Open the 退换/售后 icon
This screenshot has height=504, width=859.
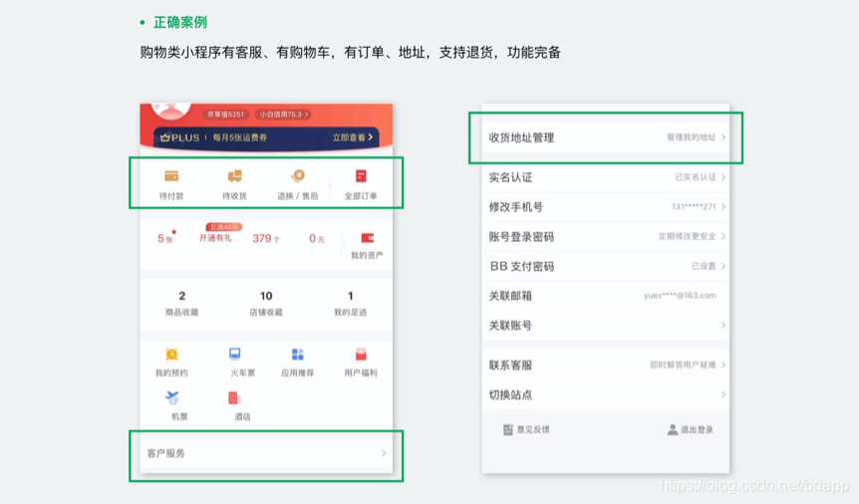click(298, 176)
